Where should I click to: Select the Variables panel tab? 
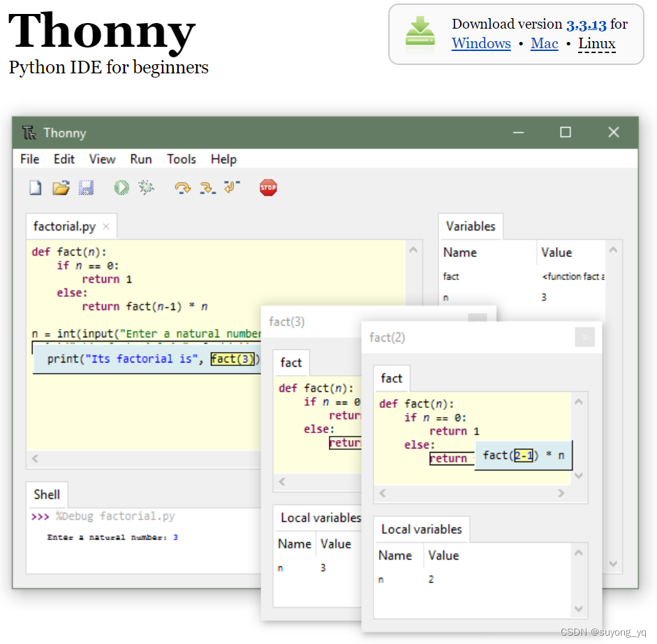(471, 226)
